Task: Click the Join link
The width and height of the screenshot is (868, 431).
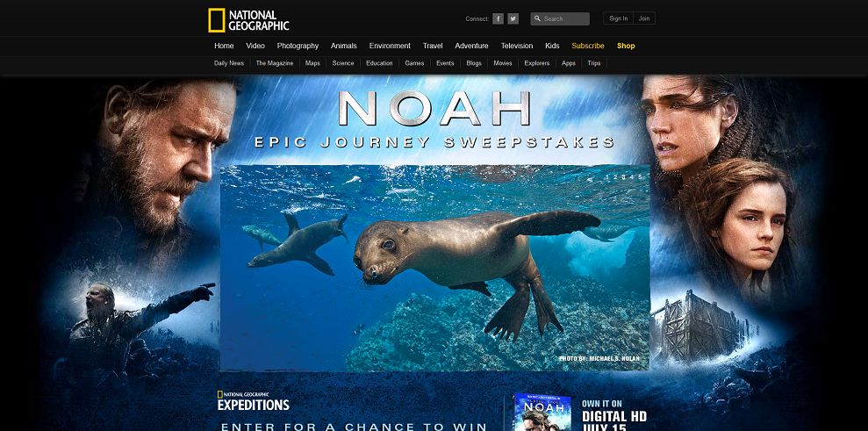Action: [644, 18]
